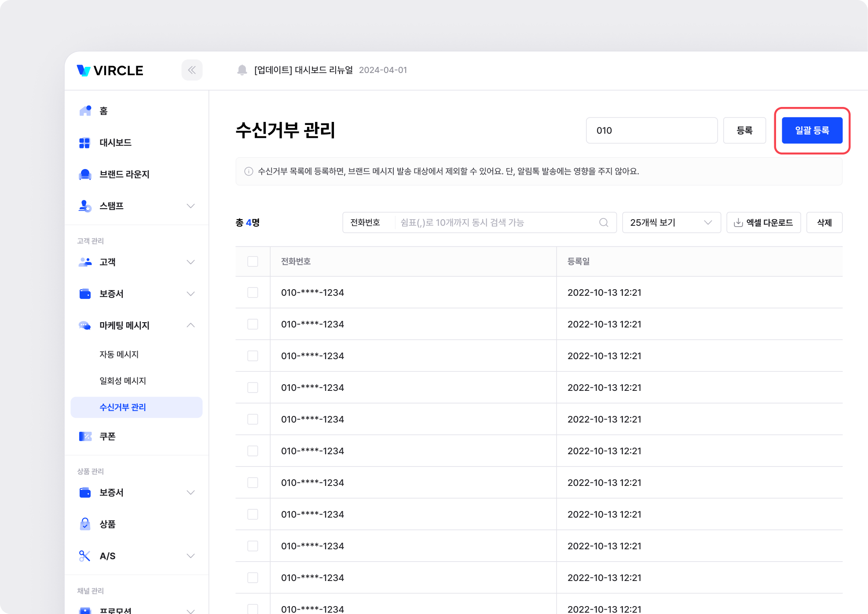Click the product shopping bag icon
The image size is (868, 614).
click(x=85, y=524)
